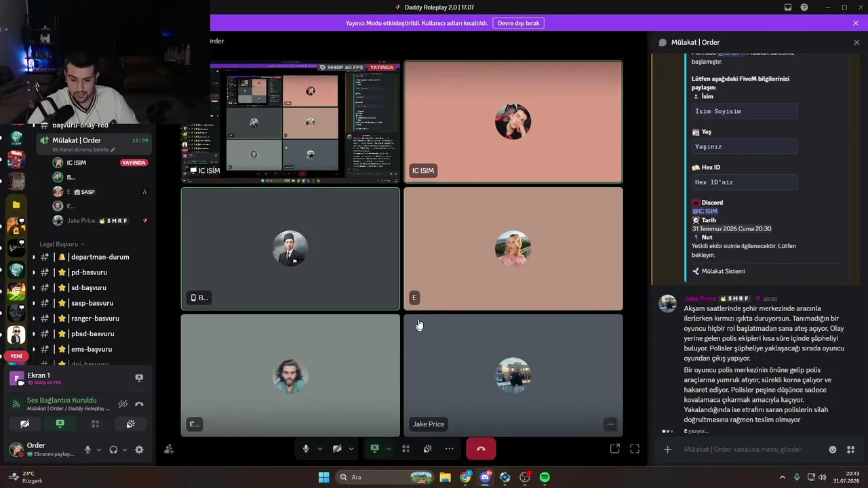Enter full screen call view
This screenshot has width=868, height=488.
click(x=635, y=449)
